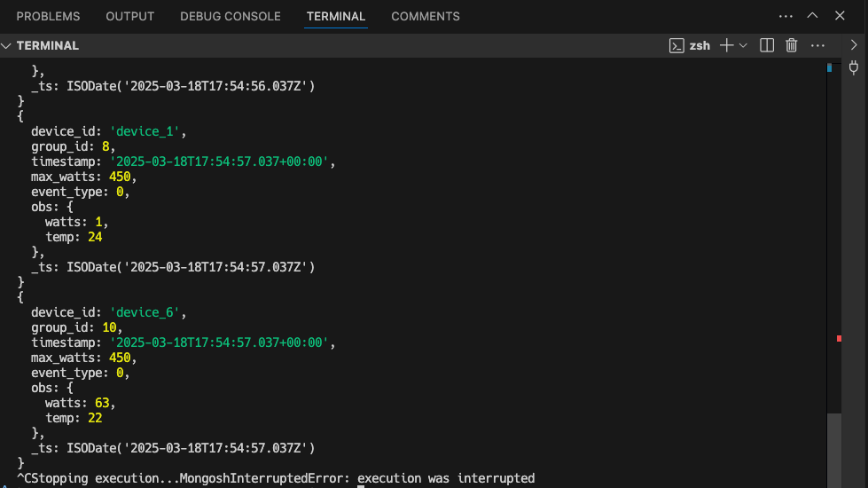
Task: Show the COMMENTS tab
Action: click(x=425, y=16)
